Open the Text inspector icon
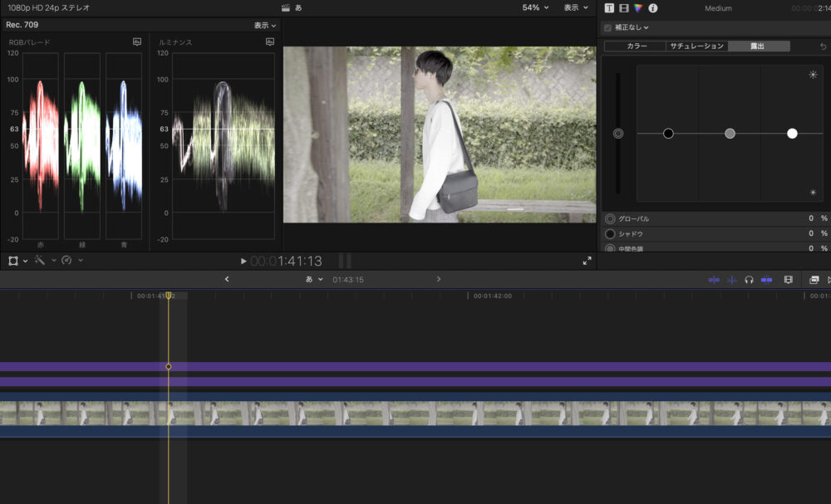The height and width of the screenshot is (504, 831). (609, 7)
